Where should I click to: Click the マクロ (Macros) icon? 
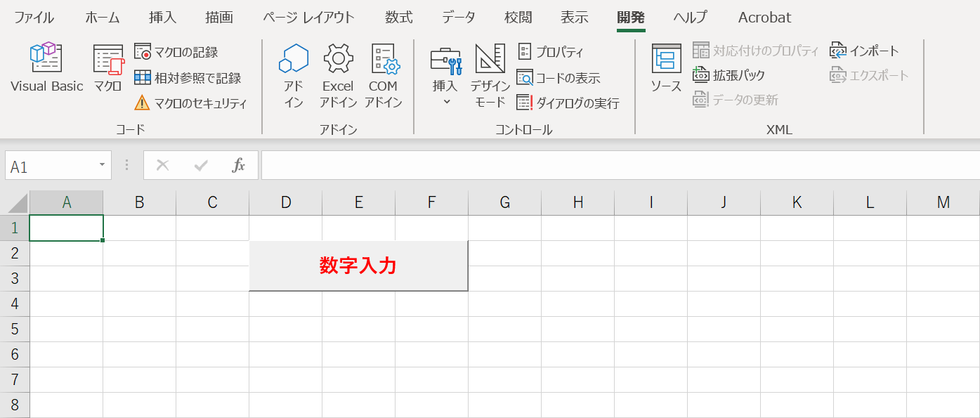[107, 67]
